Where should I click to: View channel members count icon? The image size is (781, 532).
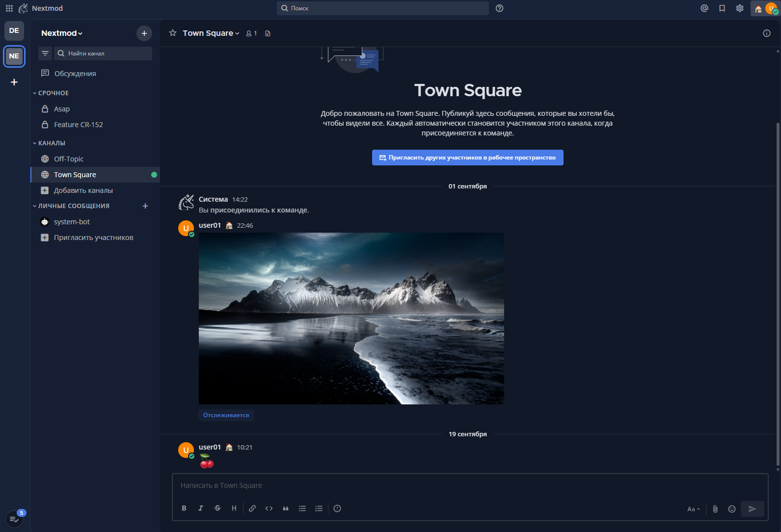[x=251, y=33]
